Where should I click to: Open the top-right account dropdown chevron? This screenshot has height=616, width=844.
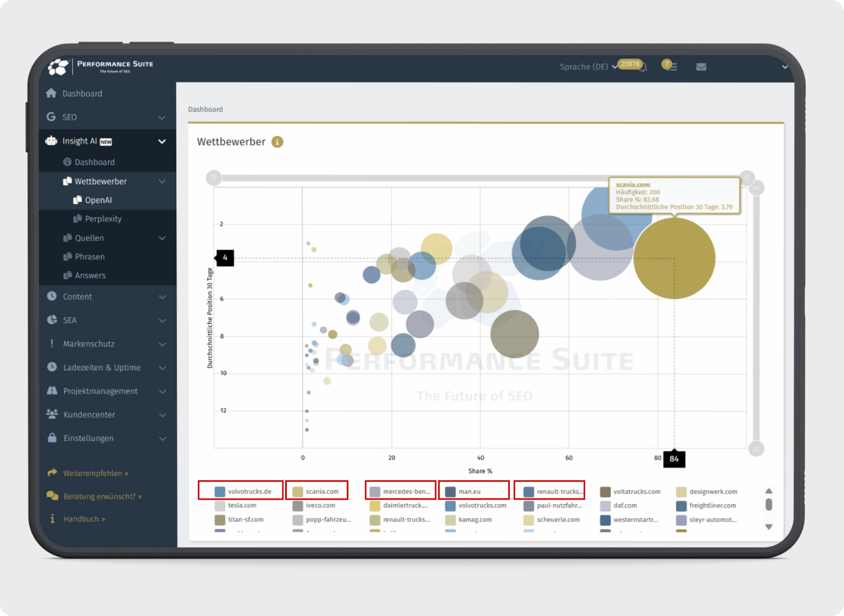click(x=785, y=67)
